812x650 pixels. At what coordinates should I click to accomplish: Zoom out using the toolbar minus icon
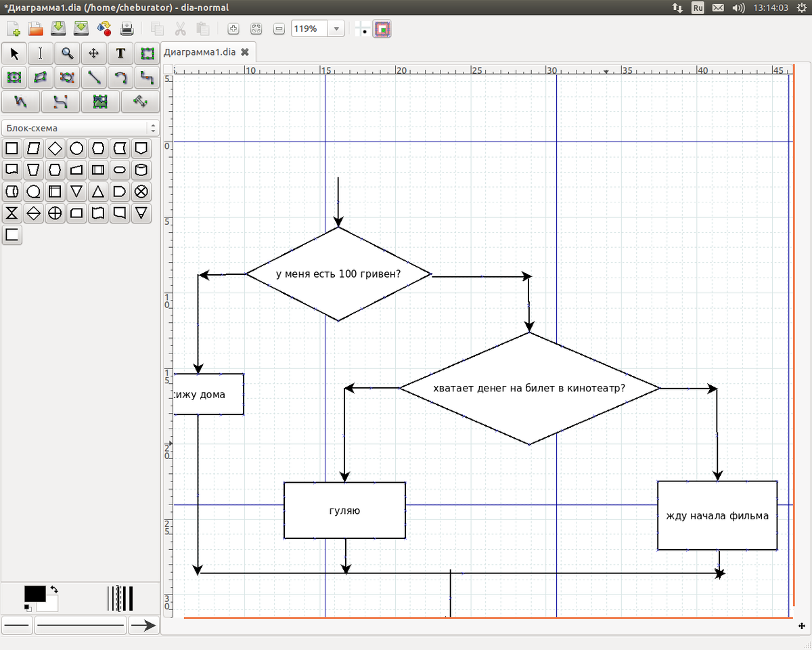[x=279, y=29]
